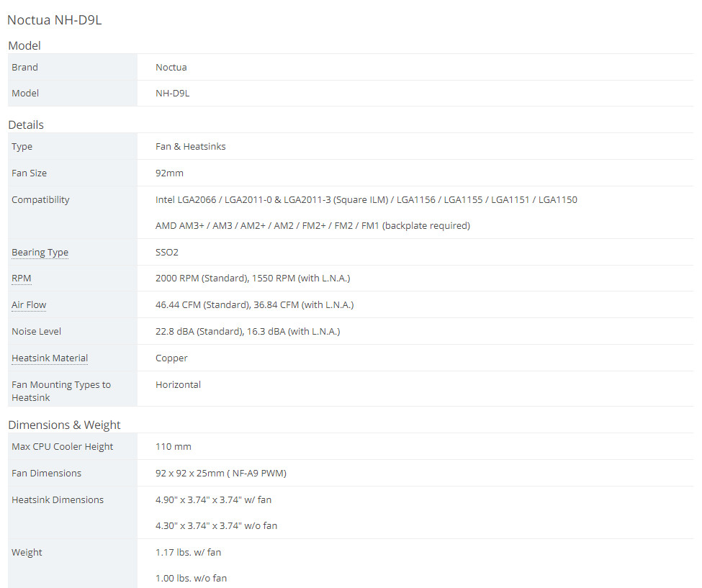Select the Intel LGA2066 compatibility line
Image resolution: width=702 pixels, height=588 pixels.
tap(366, 200)
